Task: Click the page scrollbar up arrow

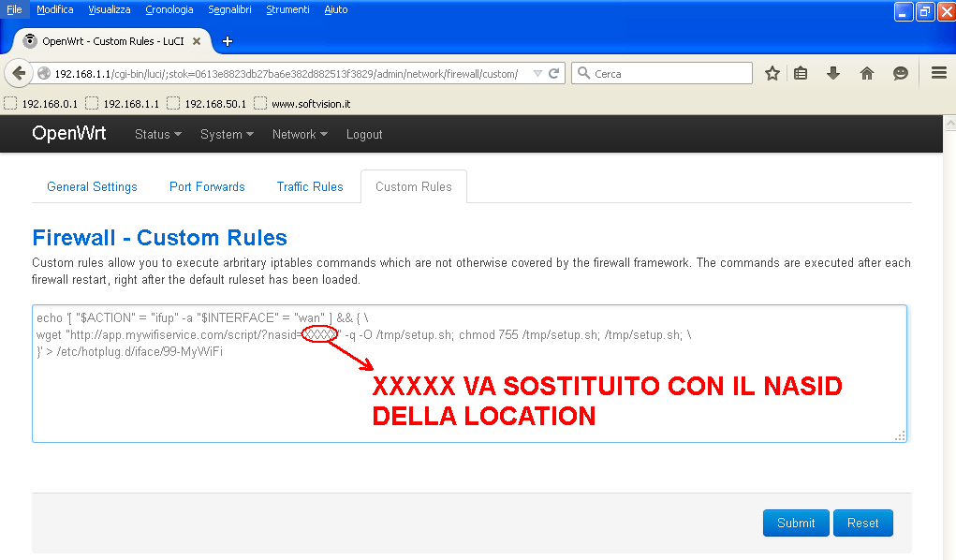Action: pyautogui.click(x=949, y=124)
